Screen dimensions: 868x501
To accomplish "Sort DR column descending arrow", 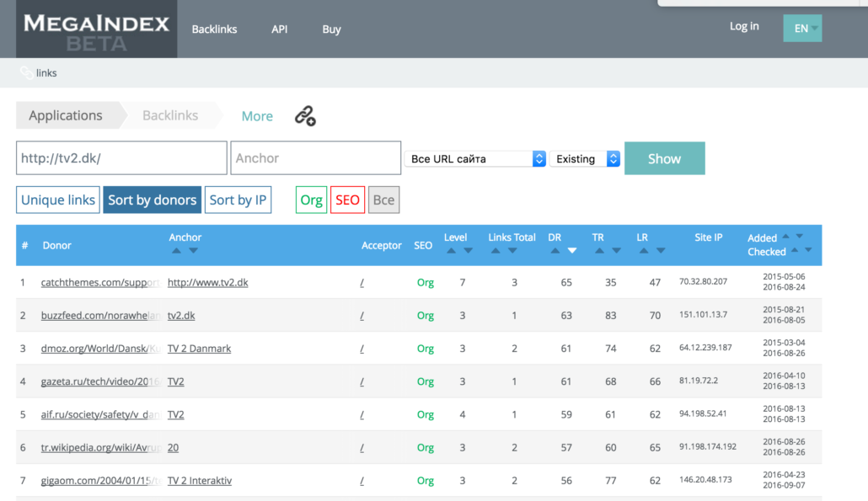I will 572,251.
